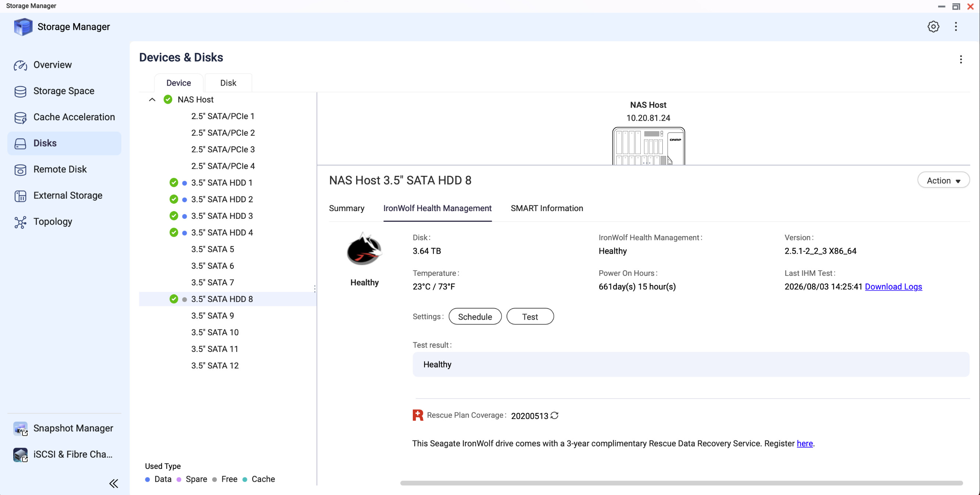The height and width of the screenshot is (495, 980).
Task: Click the Healthy test result box
Action: 691,364
